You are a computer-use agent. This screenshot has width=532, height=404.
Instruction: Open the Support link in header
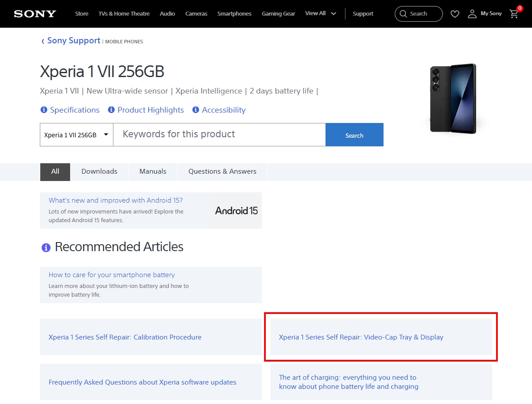click(x=363, y=14)
